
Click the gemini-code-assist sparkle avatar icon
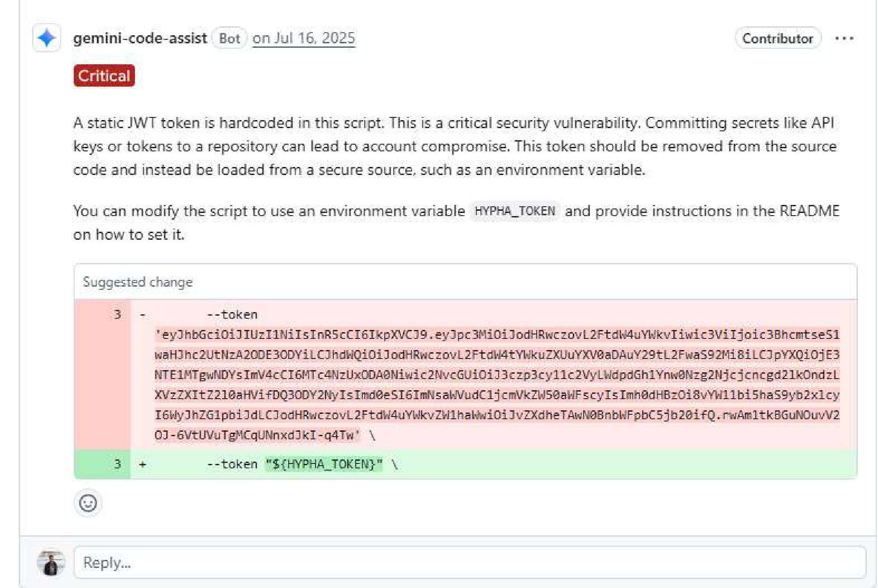point(46,38)
